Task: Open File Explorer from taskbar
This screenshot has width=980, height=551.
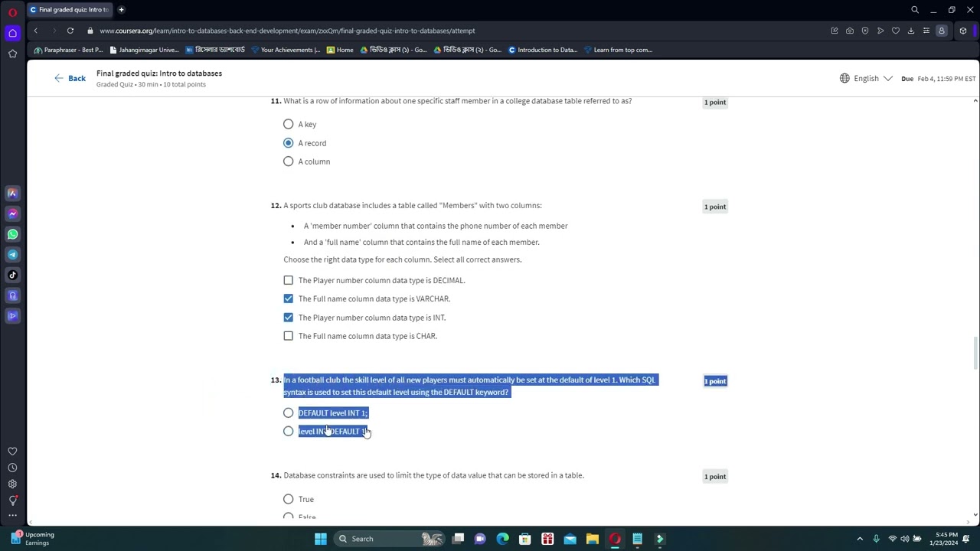Action: [592, 539]
